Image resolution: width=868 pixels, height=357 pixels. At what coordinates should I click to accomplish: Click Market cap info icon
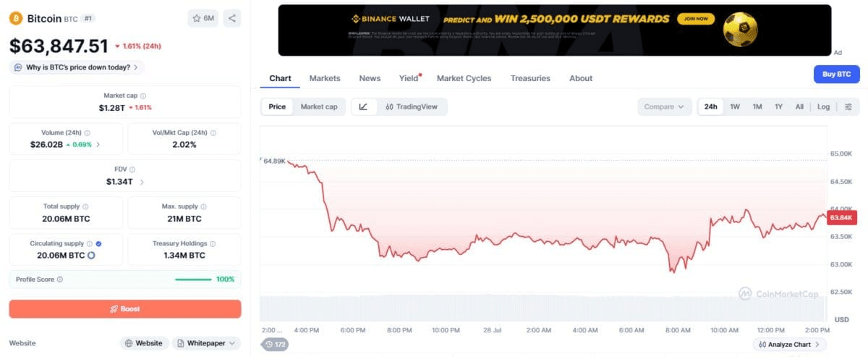tap(143, 96)
